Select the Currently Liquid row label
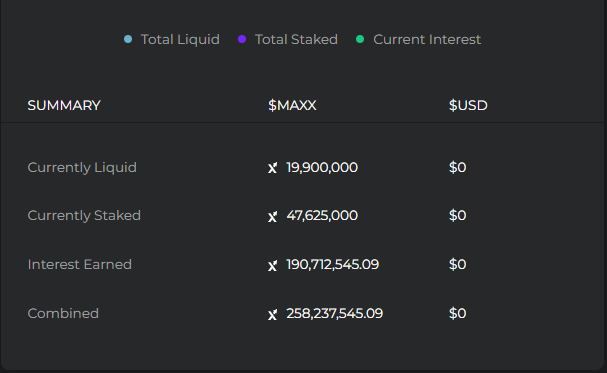 click(82, 168)
